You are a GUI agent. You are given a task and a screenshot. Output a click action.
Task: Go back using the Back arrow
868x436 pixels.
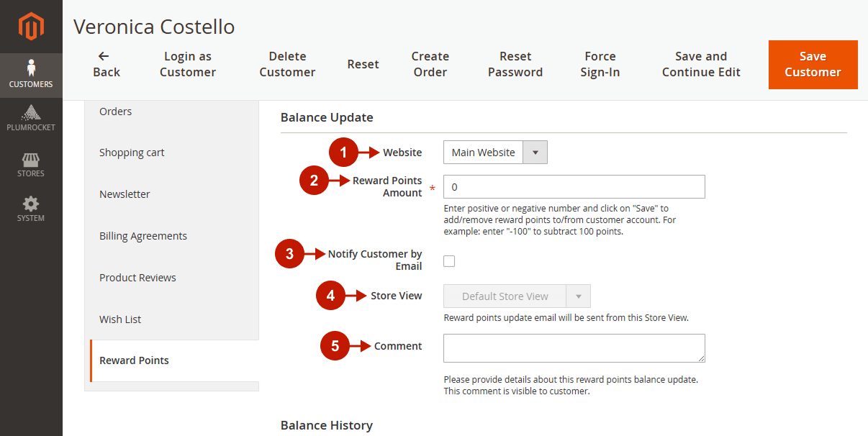pos(106,64)
